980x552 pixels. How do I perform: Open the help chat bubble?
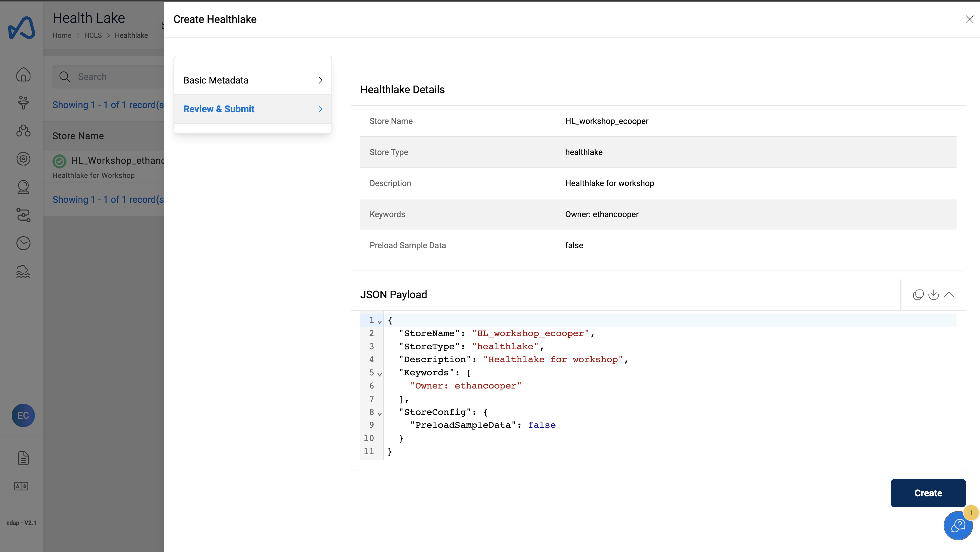[x=958, y=525]
